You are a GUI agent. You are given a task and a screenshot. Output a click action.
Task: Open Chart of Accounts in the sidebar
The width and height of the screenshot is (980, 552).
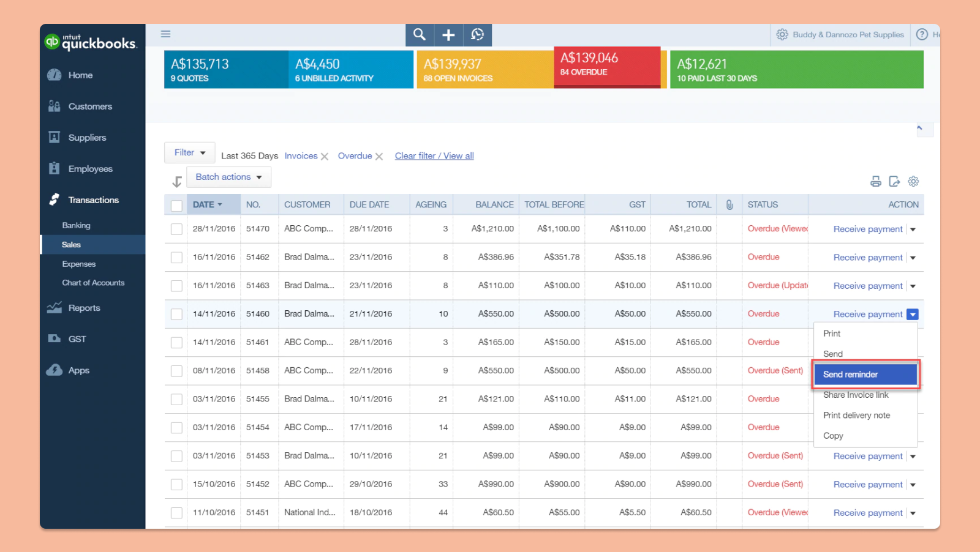pyautogui.click(x=93, y=282)
